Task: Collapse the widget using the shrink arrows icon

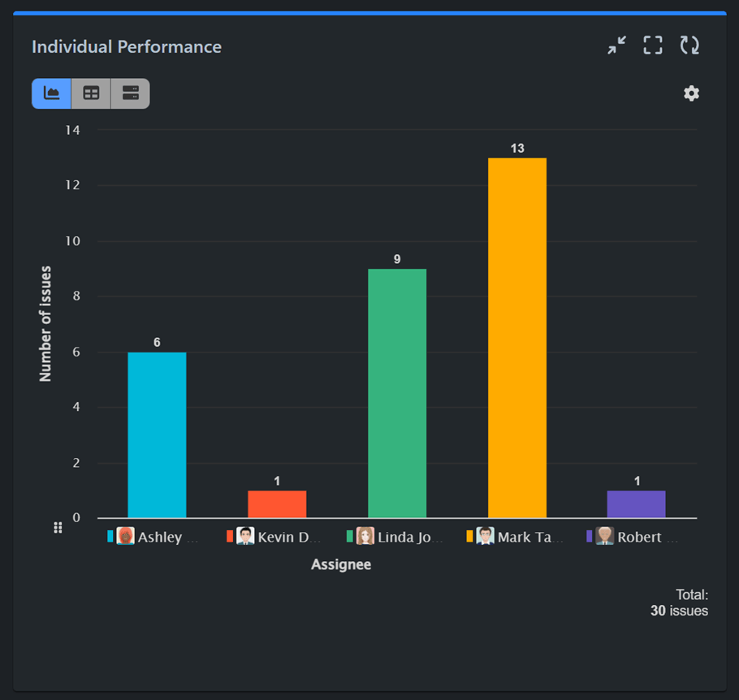Action: click(616, 45)
